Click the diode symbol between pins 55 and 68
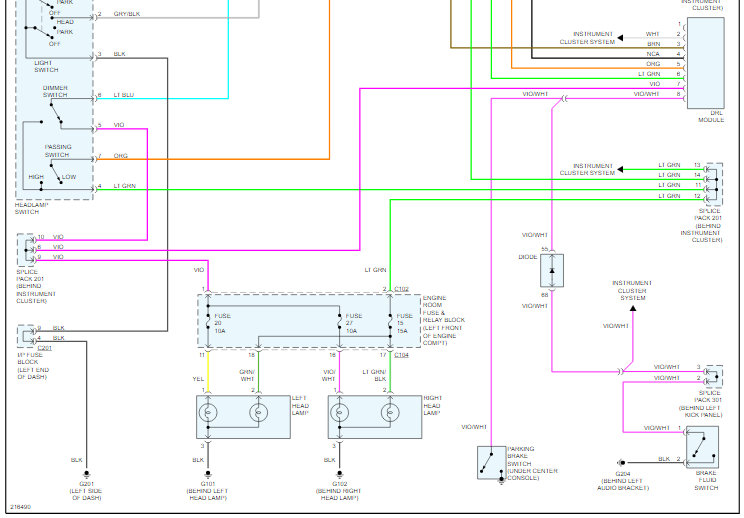 (x=552, y=270)
